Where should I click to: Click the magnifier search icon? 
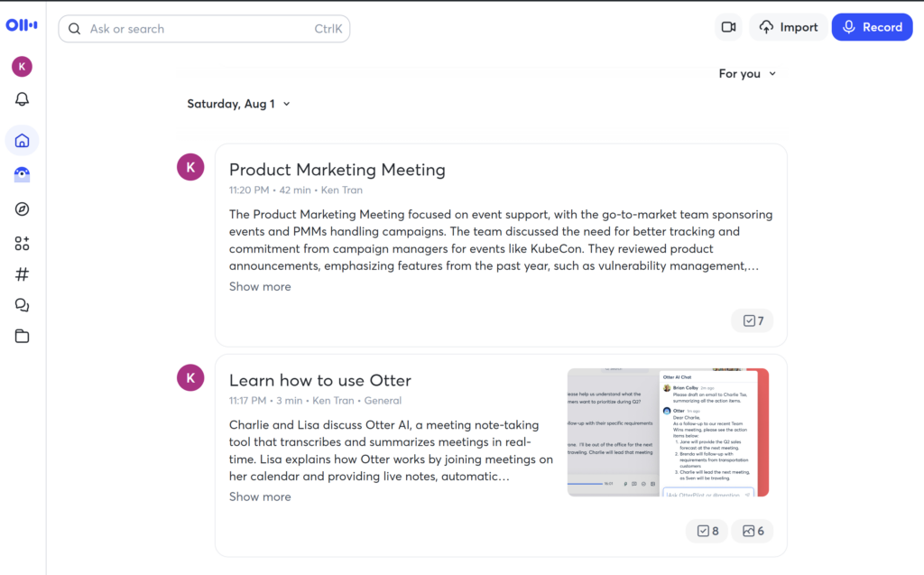[74, 29]
